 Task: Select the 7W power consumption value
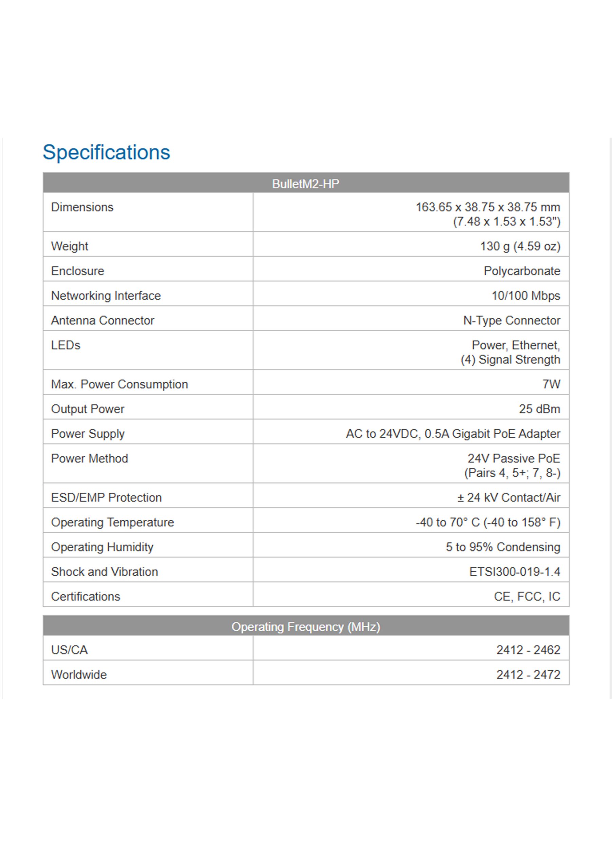[551, 384]
